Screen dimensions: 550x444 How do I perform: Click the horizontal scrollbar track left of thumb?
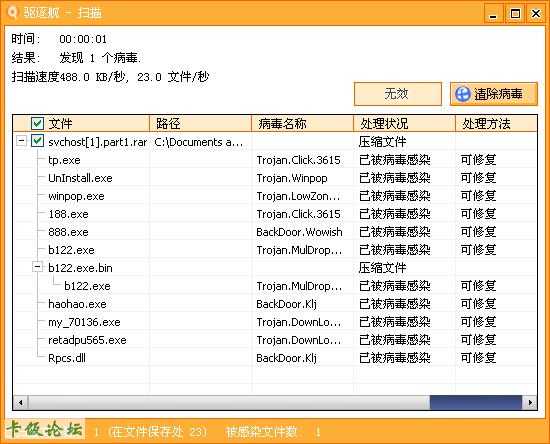pyautogui.click(x=228, y=403)
